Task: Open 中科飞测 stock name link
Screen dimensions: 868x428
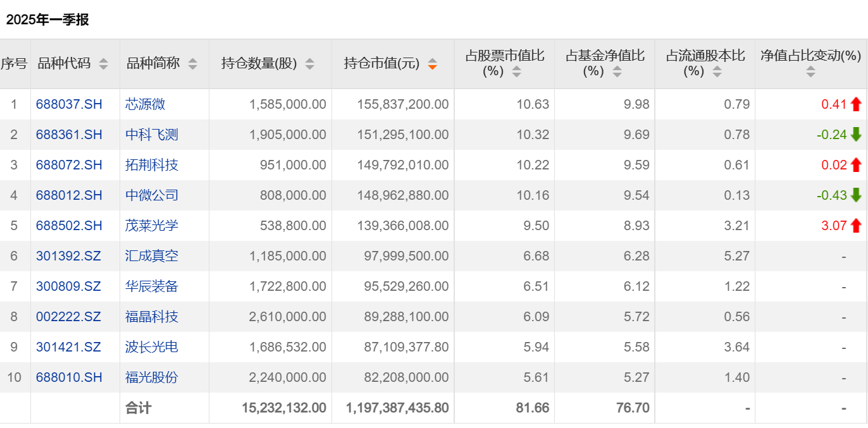Action: tap(152, 135)
